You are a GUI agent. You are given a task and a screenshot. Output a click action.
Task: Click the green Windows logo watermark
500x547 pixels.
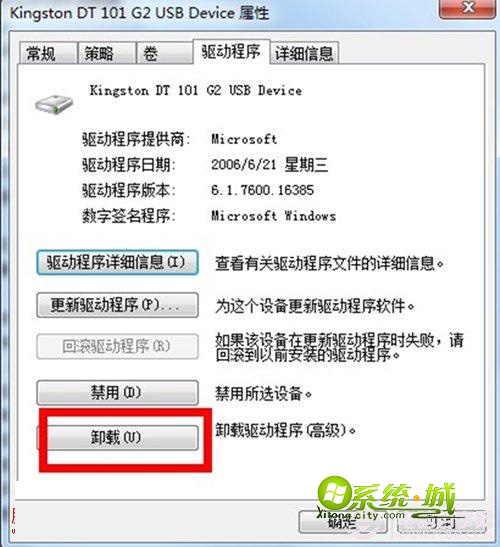tap(334, 494)
